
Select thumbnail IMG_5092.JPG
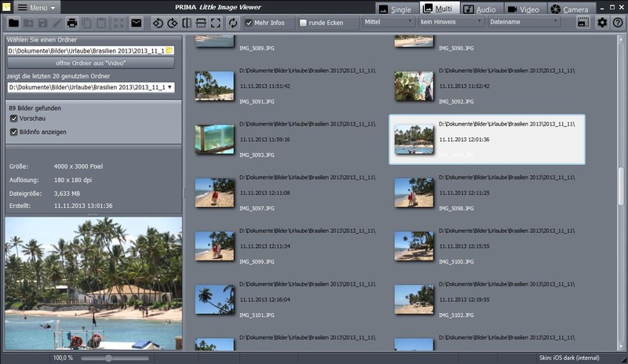pyautogui.click(x=414, y=86)
